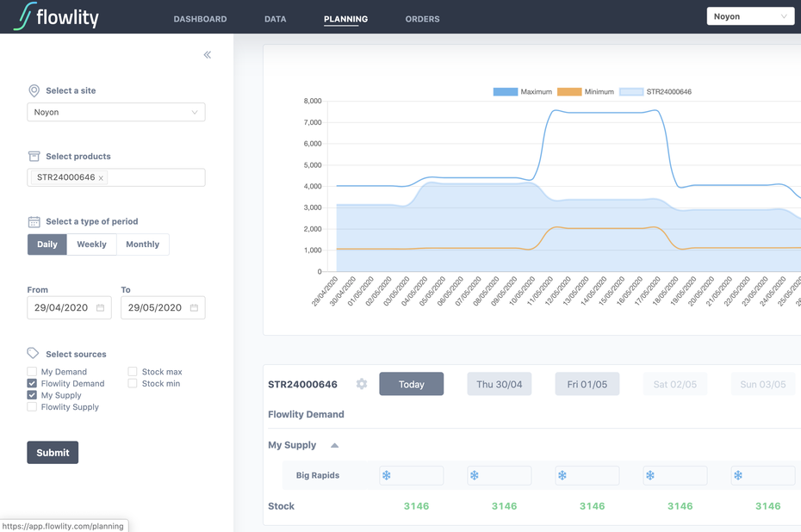Open the top-right Noyon selector
The height and width of the screenshot is (532, 801).
pos(750,16)
